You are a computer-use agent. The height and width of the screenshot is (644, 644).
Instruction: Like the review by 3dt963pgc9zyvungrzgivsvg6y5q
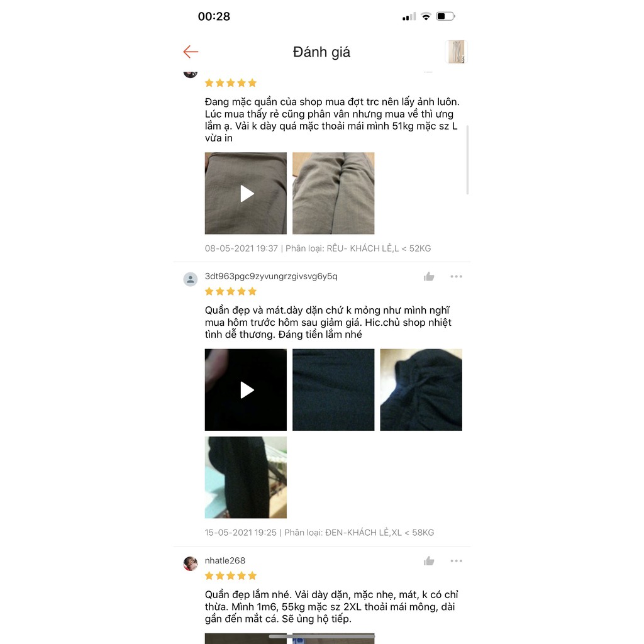[x=429, y=277]
